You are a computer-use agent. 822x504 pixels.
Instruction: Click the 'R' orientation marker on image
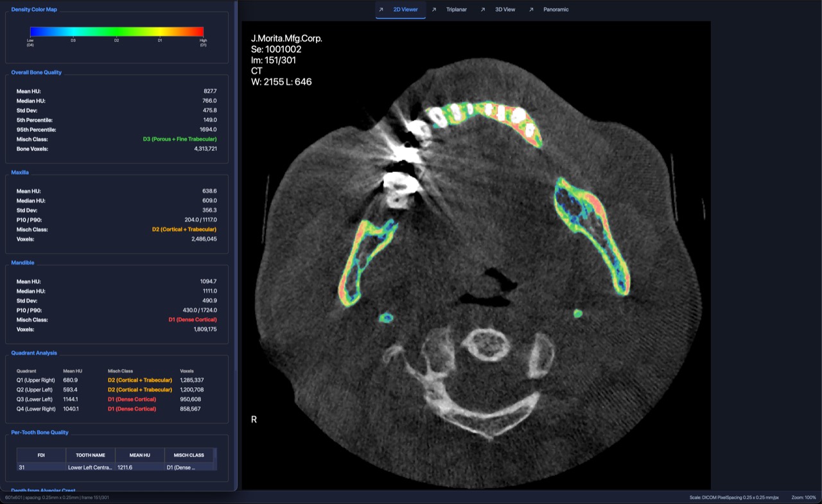[254, 419]
